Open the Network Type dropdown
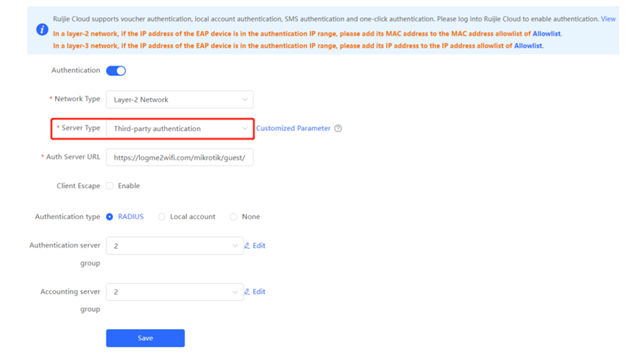625x364 pixels. click(180, 100)
